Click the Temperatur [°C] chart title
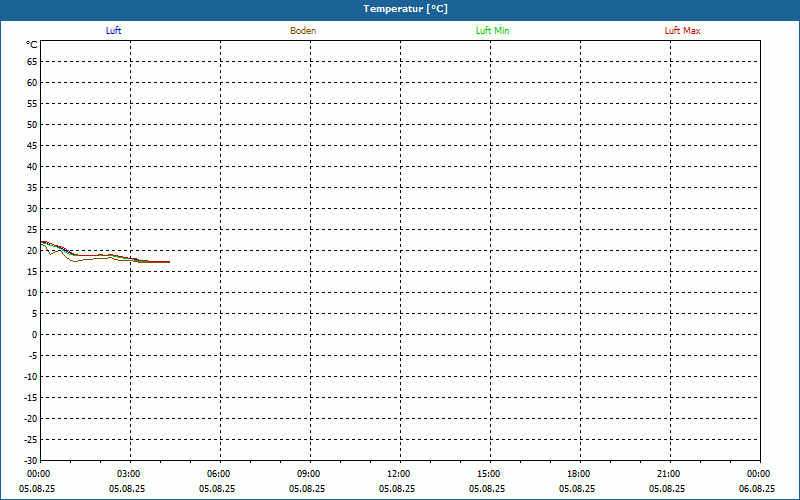 coord(406,9)
